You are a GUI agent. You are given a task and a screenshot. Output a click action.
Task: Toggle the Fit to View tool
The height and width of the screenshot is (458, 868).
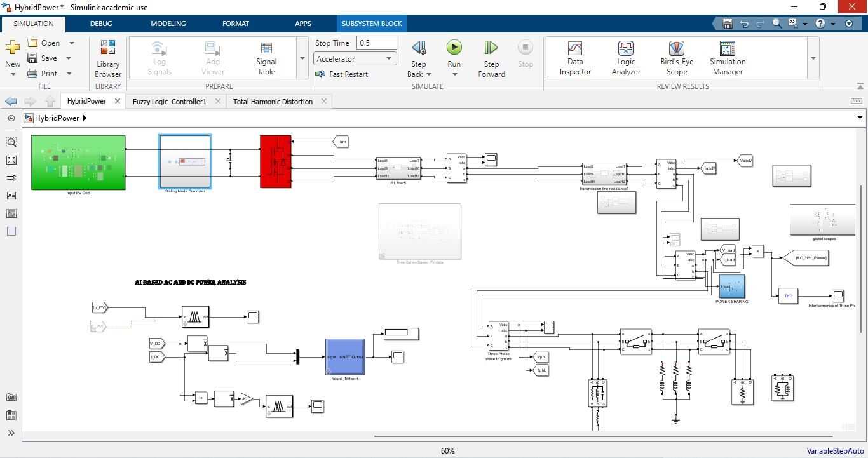click(x=11, y=160)
